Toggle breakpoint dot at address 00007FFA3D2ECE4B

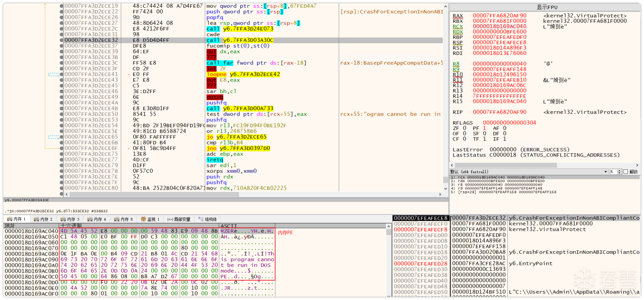[61, 109]
